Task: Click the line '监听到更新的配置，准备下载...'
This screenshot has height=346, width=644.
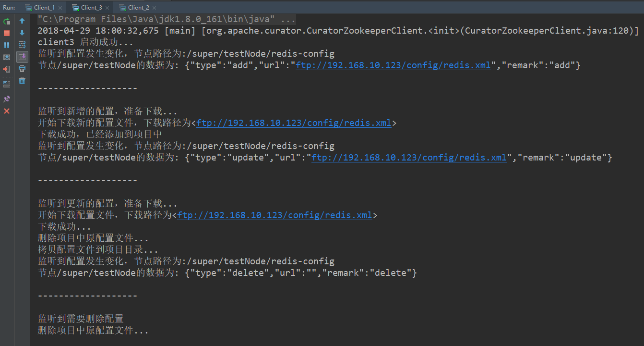Action: pos(107,204)
